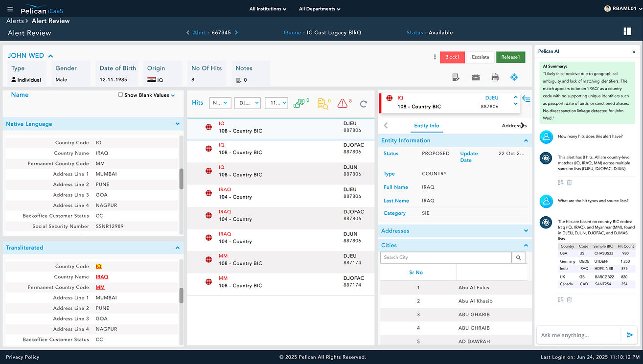Open the All Institutions dropdown
The height and width of the screenshot is (364, 643).
point(268,9)
